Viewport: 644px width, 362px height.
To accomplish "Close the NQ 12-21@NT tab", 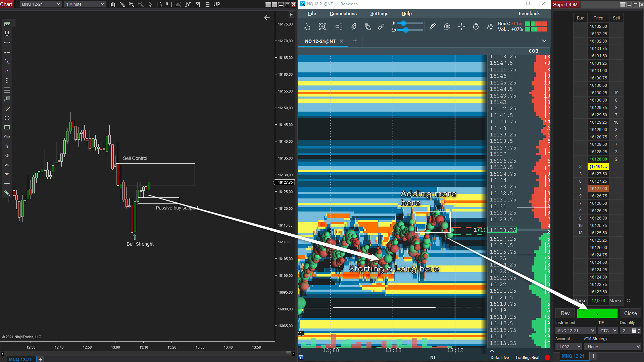I will pos(341,41).
